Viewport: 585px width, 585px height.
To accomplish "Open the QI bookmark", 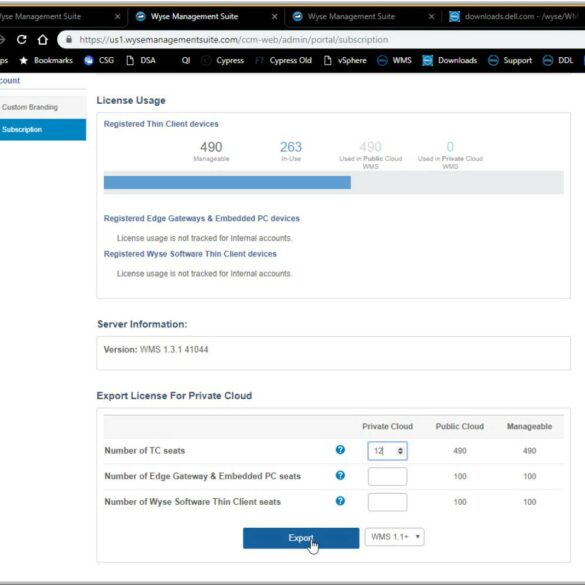I will [185, 60].
